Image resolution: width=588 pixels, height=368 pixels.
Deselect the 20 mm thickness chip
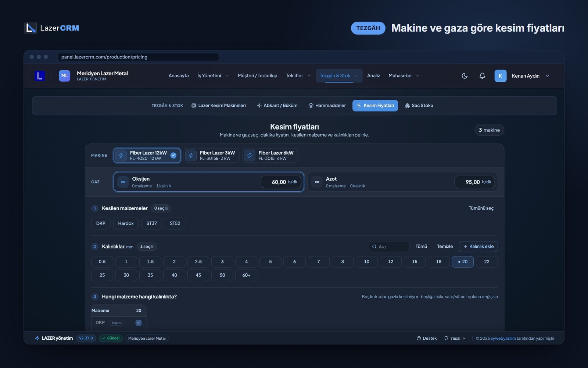(463, 262)
